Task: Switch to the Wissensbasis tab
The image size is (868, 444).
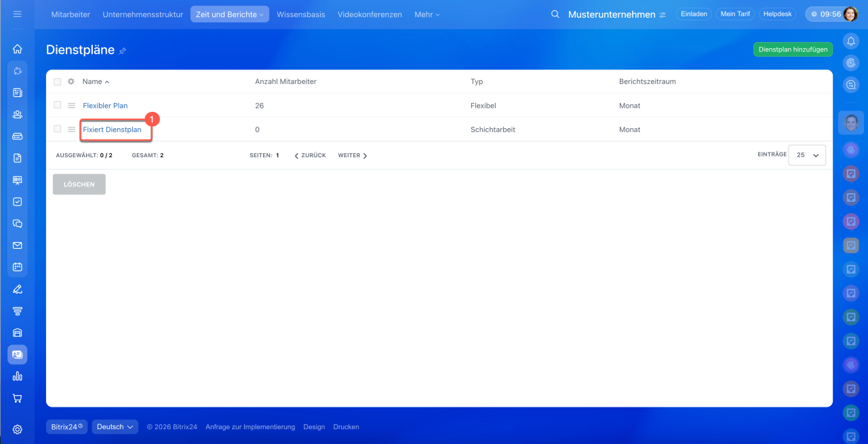Action: [300, 14]
